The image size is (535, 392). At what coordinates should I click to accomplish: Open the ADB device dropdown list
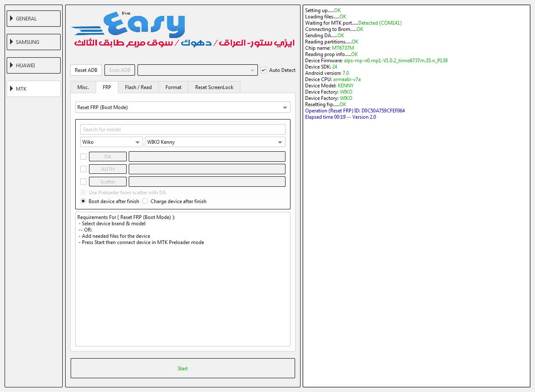coord(197,70)
